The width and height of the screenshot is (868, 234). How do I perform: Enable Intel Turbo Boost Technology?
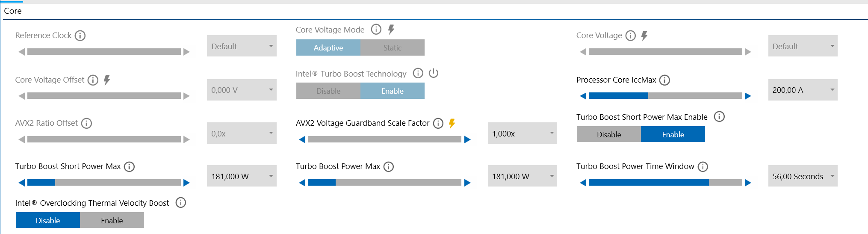click(393, 91)
